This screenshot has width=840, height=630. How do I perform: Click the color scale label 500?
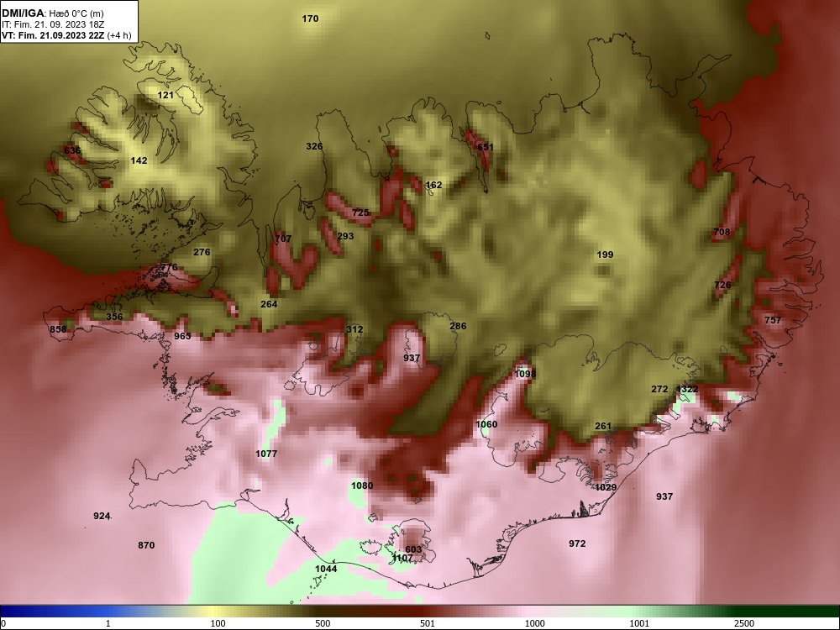click(x=323, y=623)
